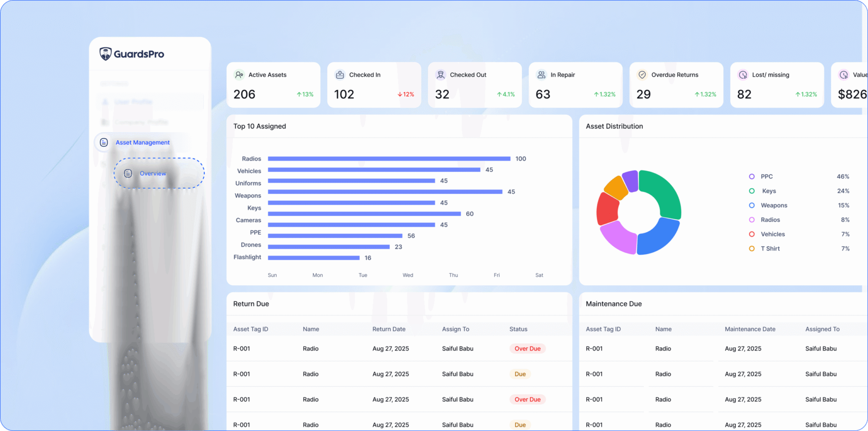Toggle the PPC legend marker
The width and height of the screenshot is (868, 431).
751,176
